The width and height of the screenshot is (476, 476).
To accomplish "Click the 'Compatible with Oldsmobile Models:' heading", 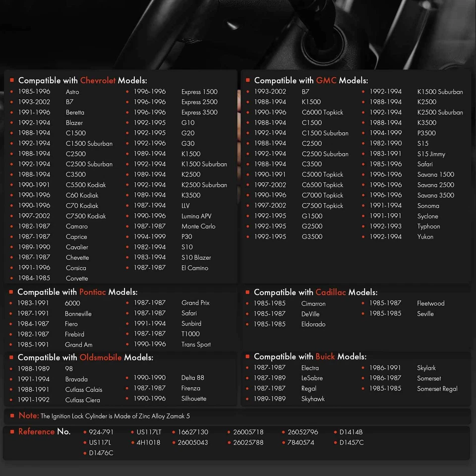I will [x=85, y=357].
